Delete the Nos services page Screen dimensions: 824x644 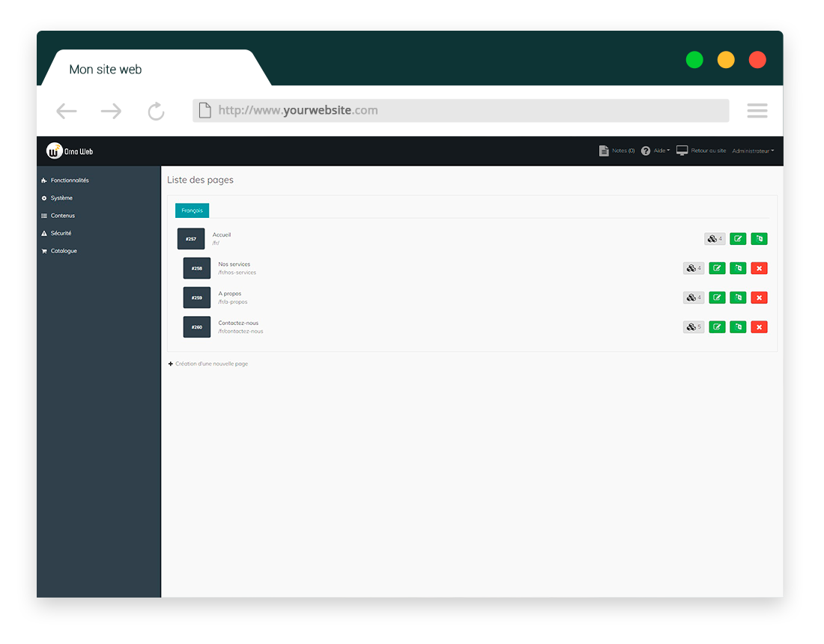(x=759, y=268)
